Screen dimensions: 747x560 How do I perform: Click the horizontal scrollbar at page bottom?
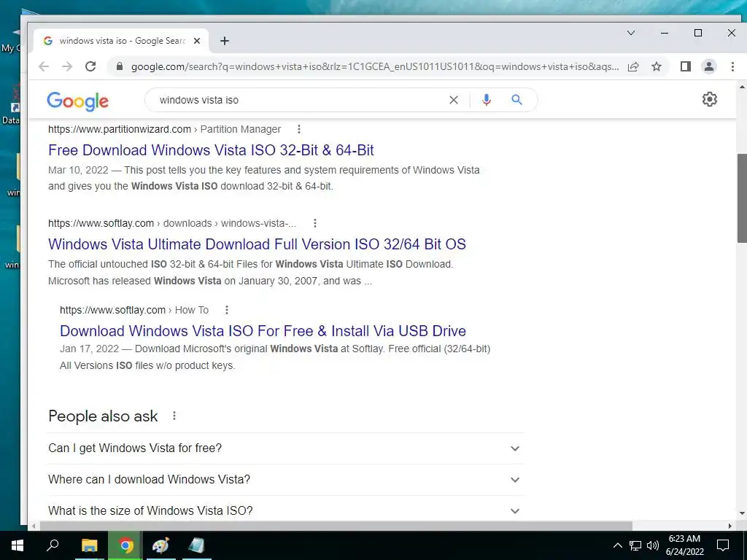pyautogui.click(x=336, y=526)
